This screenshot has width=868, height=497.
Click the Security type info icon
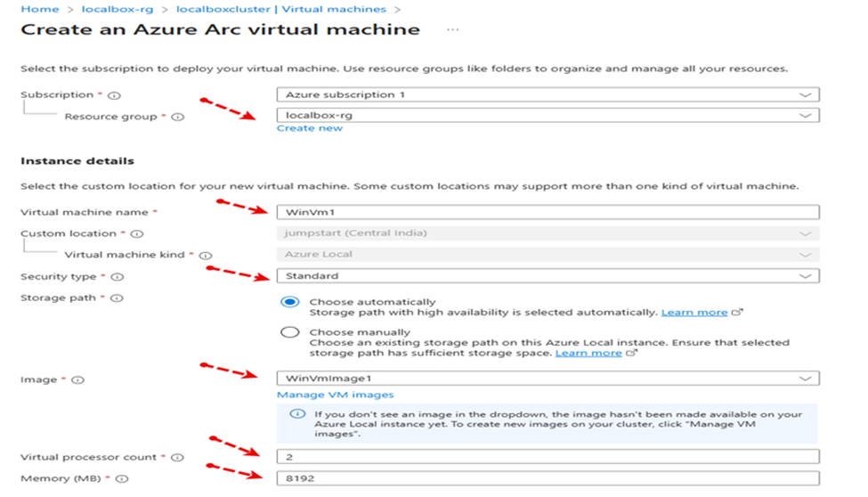coord(118,277)
